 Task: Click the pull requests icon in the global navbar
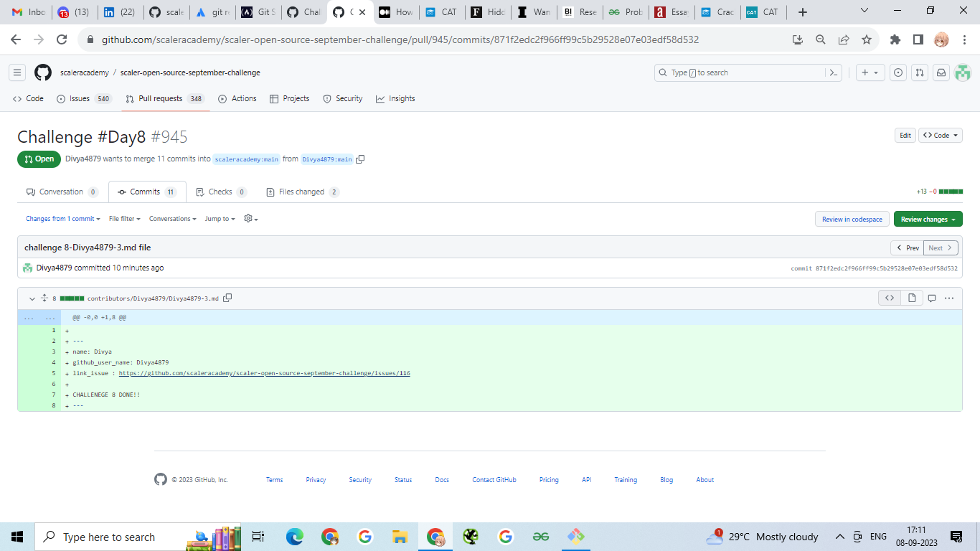coord(919,72)
